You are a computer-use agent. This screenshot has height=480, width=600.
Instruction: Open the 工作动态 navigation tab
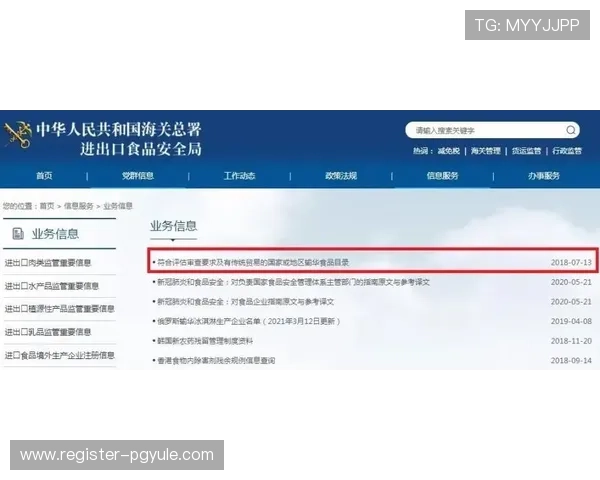(x=239, y=176)
